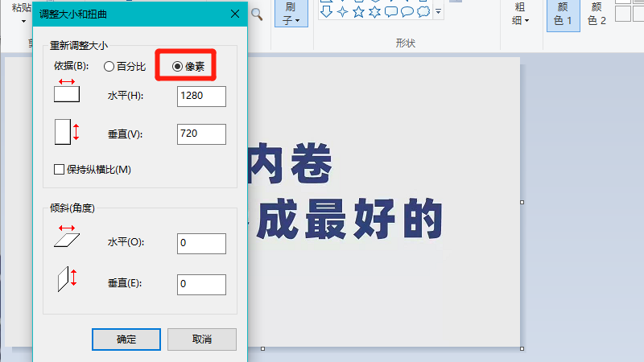Select the 颜色 1 swatch
Screen dimensions: 644x362
(x=563, y=14)
